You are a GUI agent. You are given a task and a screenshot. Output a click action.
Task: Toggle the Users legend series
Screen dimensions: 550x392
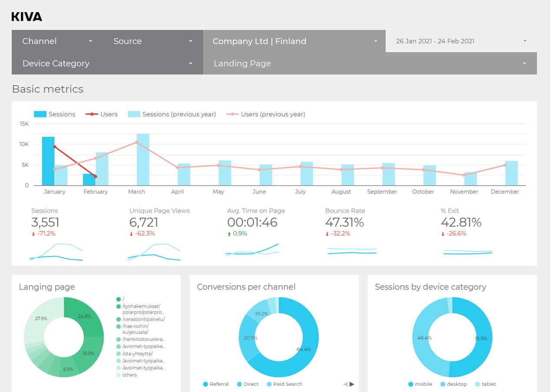(x=102, y=114)
